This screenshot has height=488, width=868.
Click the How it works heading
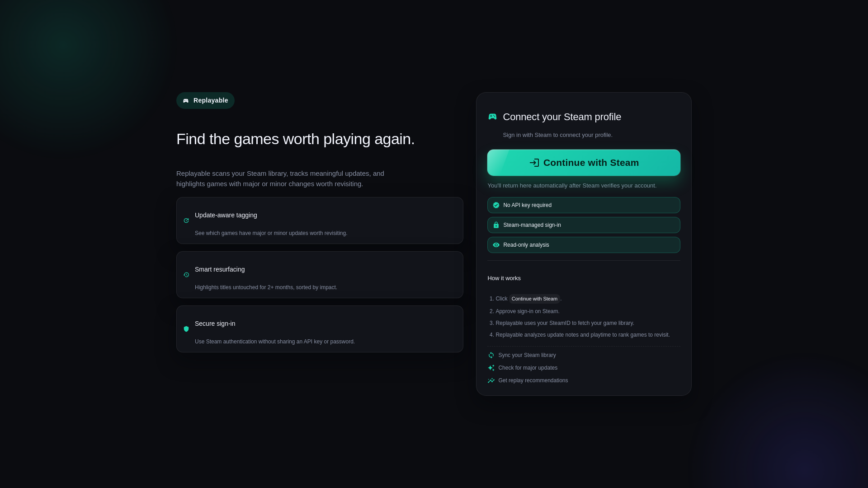tap(504, 278)
